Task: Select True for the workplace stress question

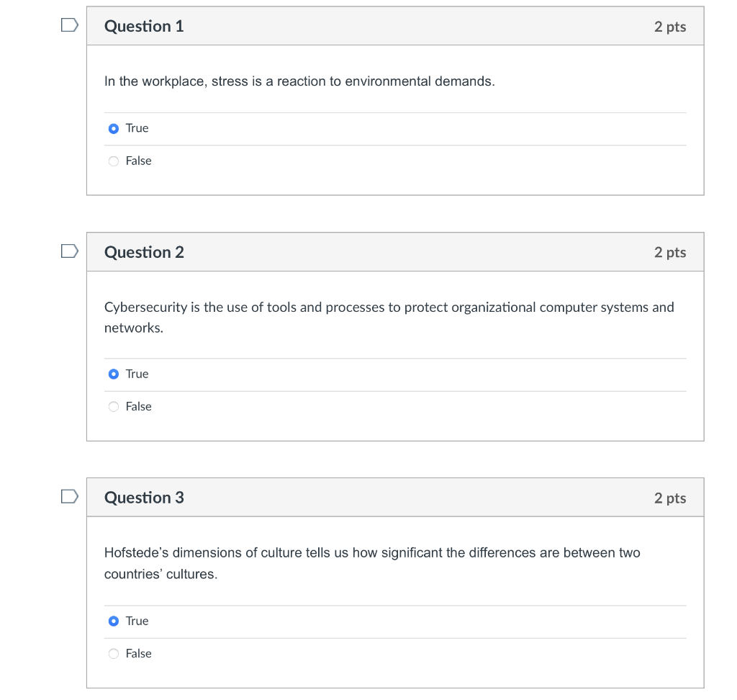Action: click(114, 129)
